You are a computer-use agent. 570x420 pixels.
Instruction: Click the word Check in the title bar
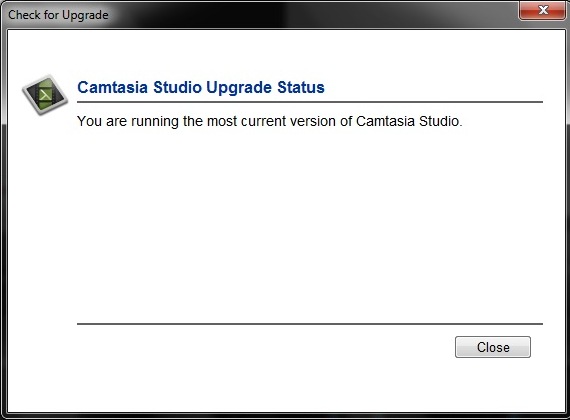(x=24, y=15)
